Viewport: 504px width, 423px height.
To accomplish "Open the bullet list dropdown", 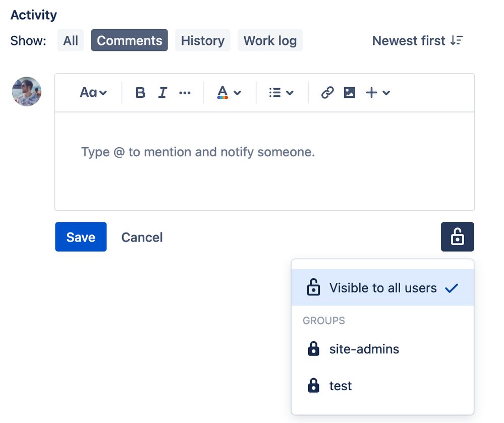I will coord(281,93).
